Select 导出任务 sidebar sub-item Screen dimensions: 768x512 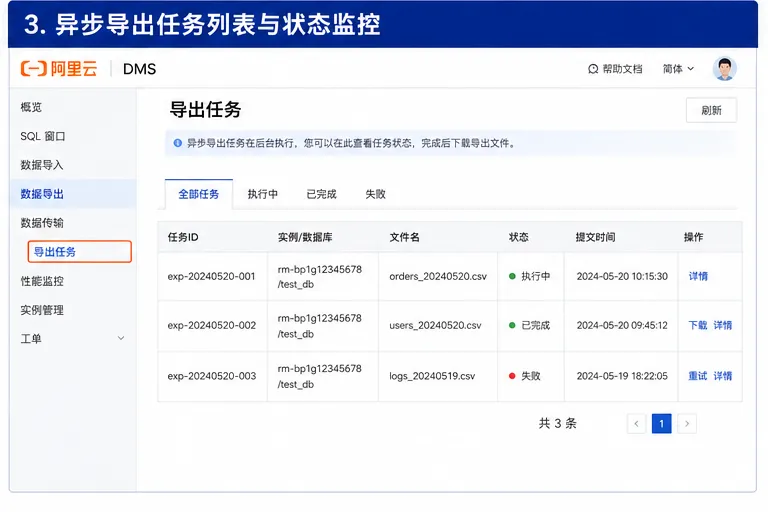(x=80, y=252)
